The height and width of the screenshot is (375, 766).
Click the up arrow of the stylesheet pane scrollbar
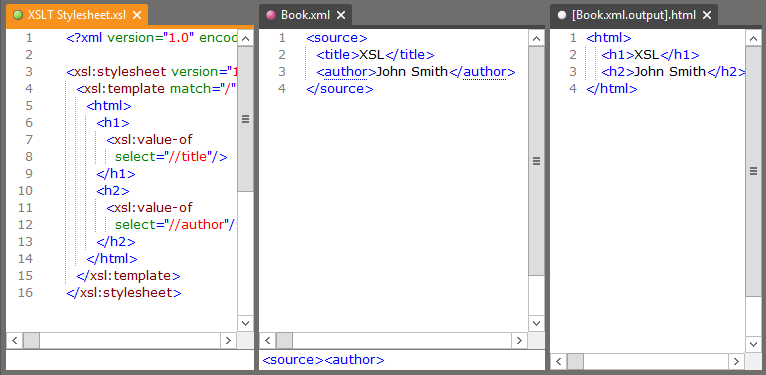pyautogui.click(x=245, y=38)
